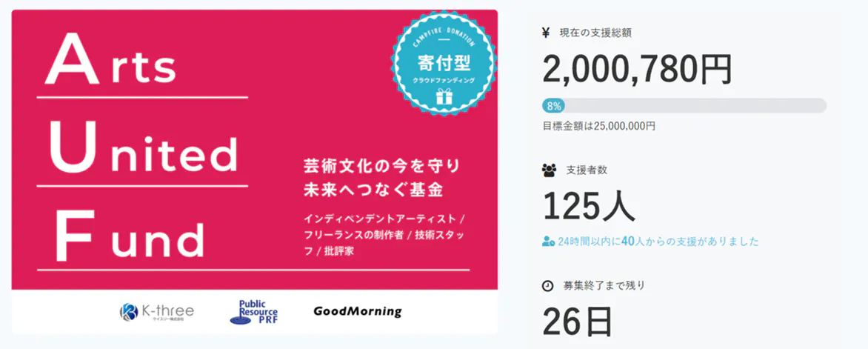Click the インディペンデントアーティスト description text
The height and width of the screenshot is (349, 868).
click(x=384, y=220)
